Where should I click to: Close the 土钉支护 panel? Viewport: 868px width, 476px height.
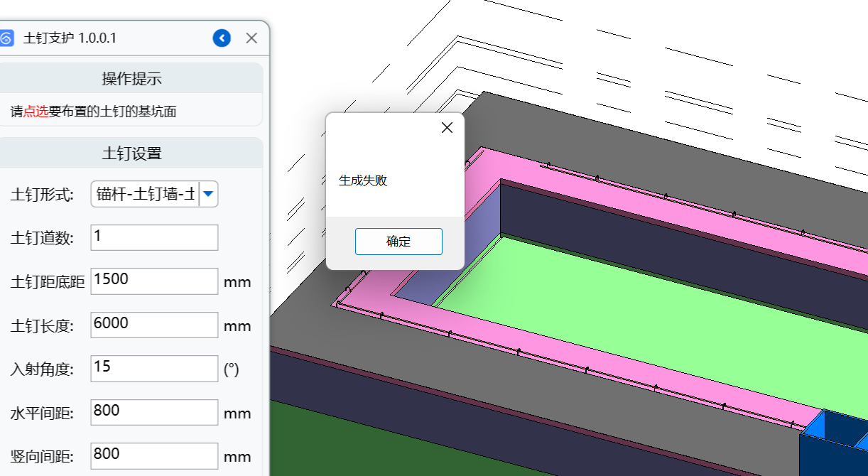(251, 38)
